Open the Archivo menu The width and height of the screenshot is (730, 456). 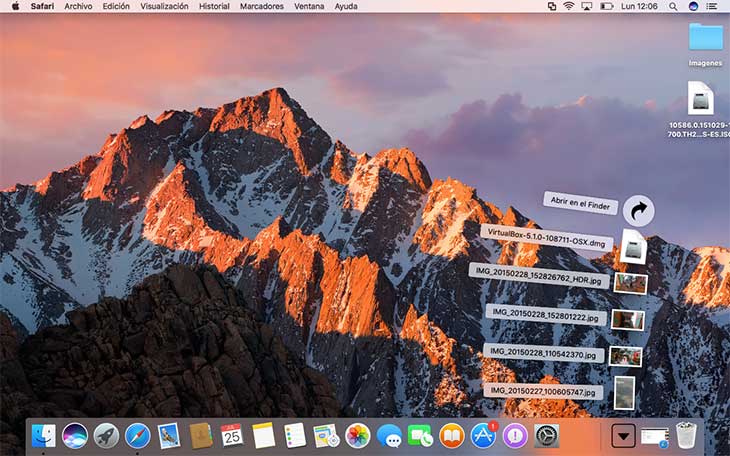78,6
